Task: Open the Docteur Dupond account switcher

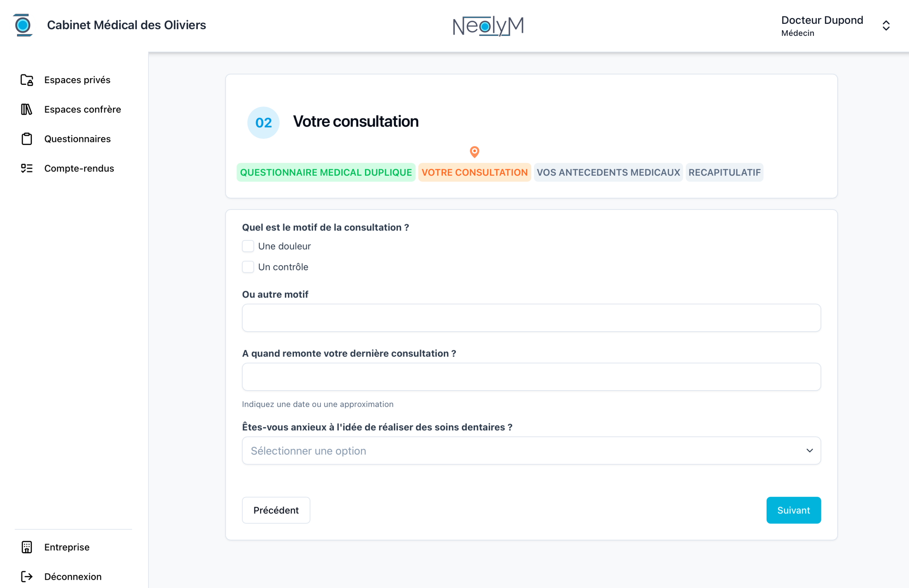Action: 886,26
